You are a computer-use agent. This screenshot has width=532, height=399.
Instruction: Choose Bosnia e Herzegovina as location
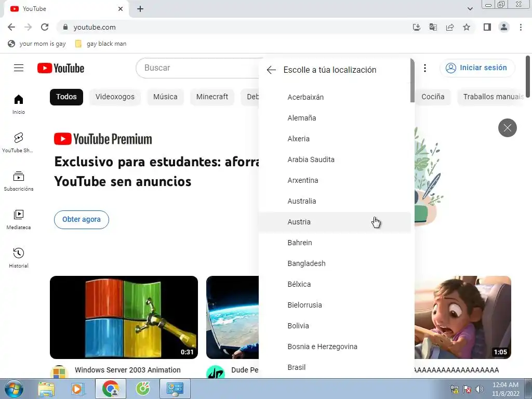[335, 347]
